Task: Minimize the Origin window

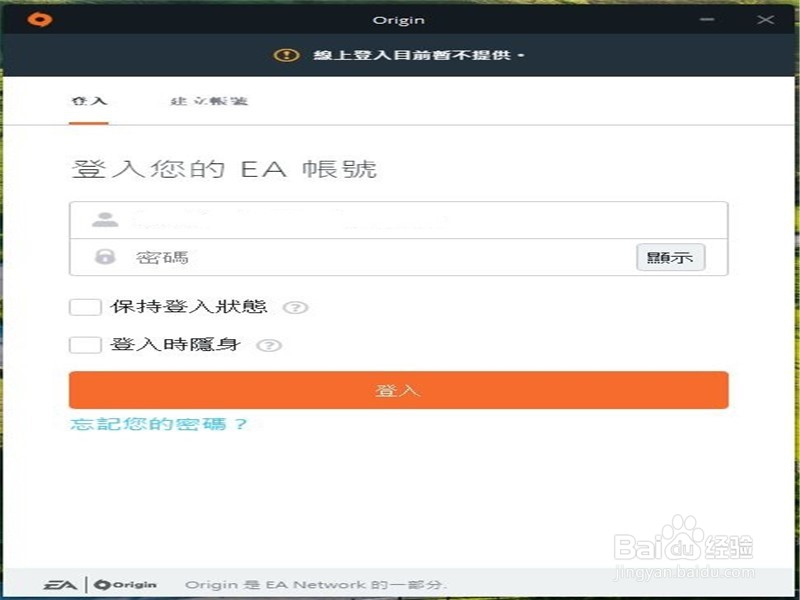Action: [x=707, y=19]
